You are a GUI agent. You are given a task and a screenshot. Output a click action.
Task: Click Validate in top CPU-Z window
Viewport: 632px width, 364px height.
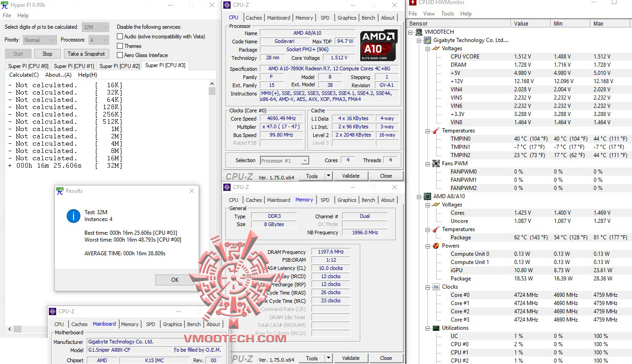[351, 176]
